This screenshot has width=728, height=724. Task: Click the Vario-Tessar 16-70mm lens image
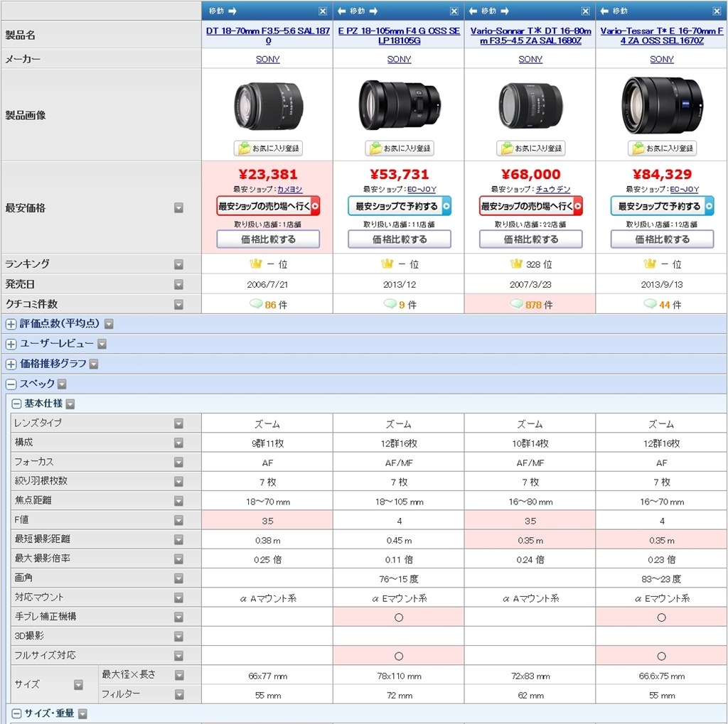pyautogui.click(x=662, y=106)
